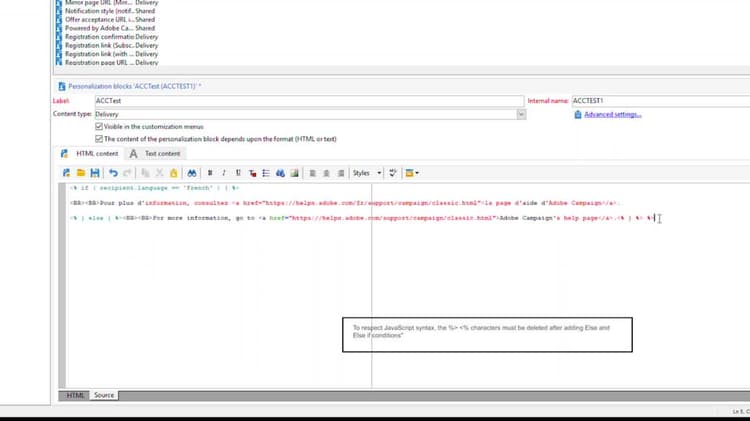Click the Label input field
Screen dimensions: 750x421
click(309, 101)
